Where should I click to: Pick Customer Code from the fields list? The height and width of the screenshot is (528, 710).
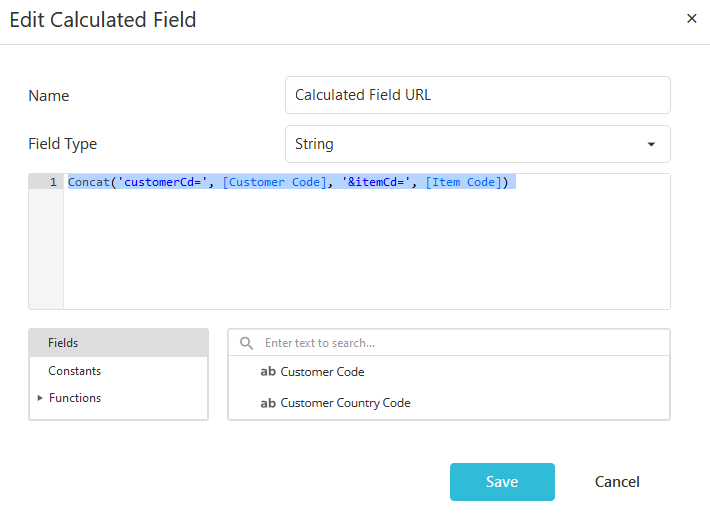(x=322, y=372)
